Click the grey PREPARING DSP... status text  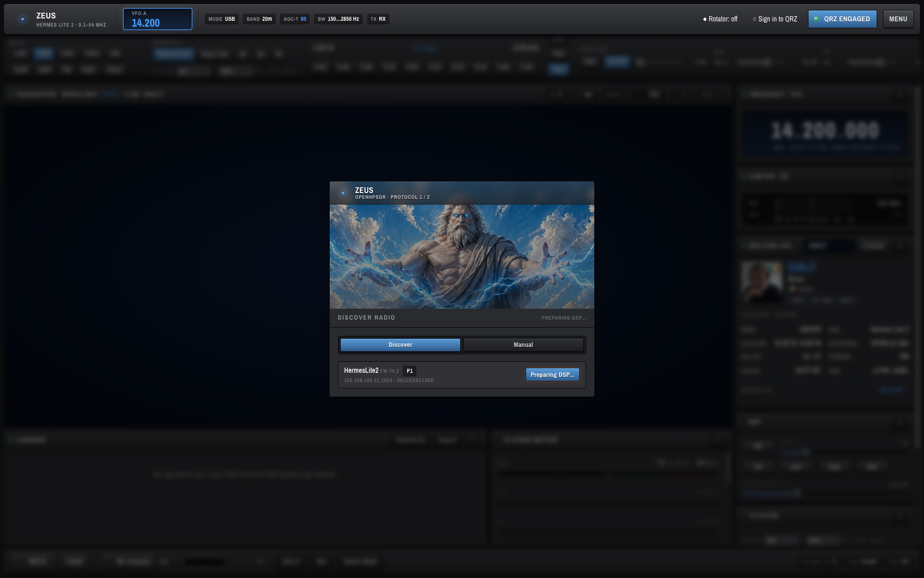click(x=562, y=318)
